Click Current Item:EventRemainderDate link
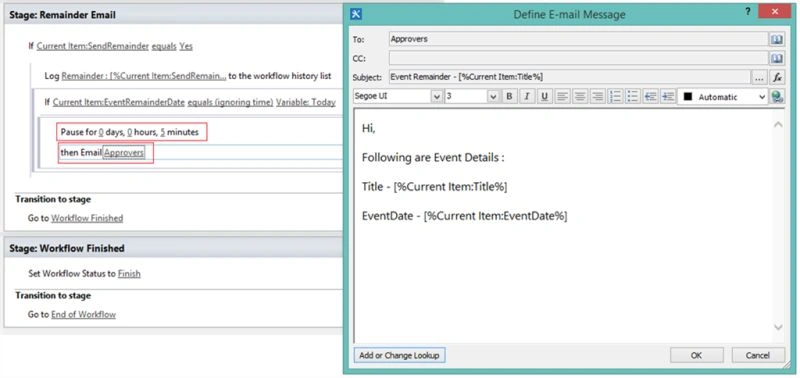Image resolution: width=800 pixels, height=378 pixels. coord(119,103)
